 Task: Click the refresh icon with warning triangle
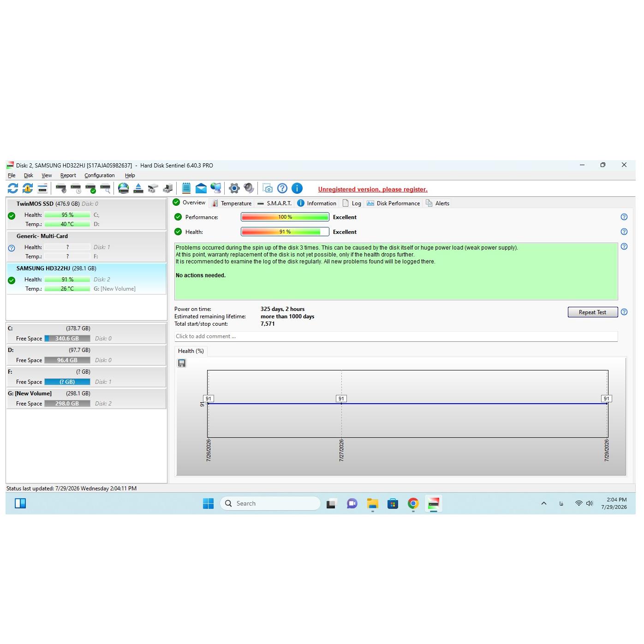28,188
